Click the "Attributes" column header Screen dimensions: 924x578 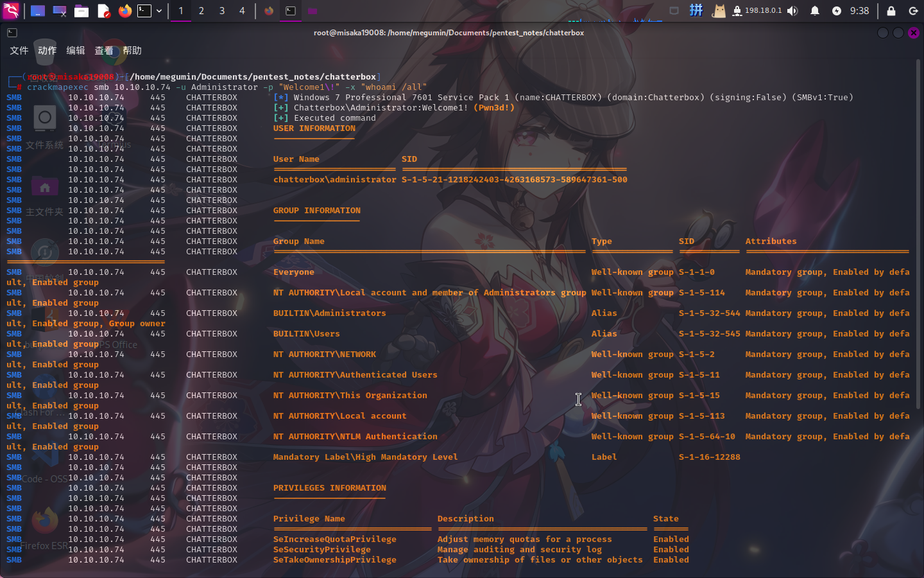771,241
